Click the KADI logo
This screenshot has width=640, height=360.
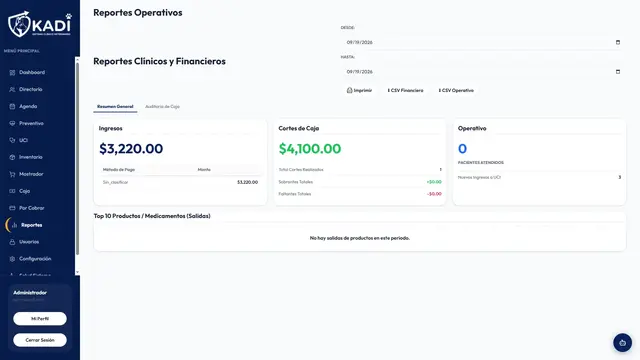tap(40, 24)
